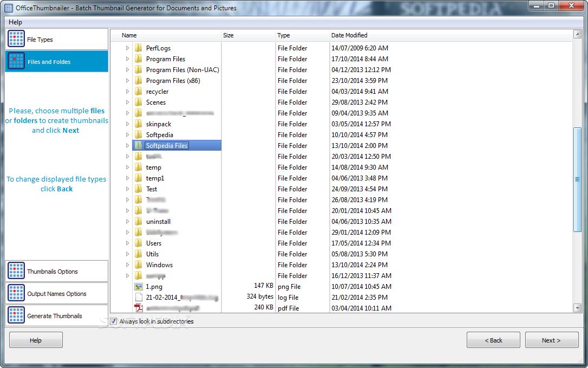
Task: Expand the temp folder arrow
Action: (127, 167)
